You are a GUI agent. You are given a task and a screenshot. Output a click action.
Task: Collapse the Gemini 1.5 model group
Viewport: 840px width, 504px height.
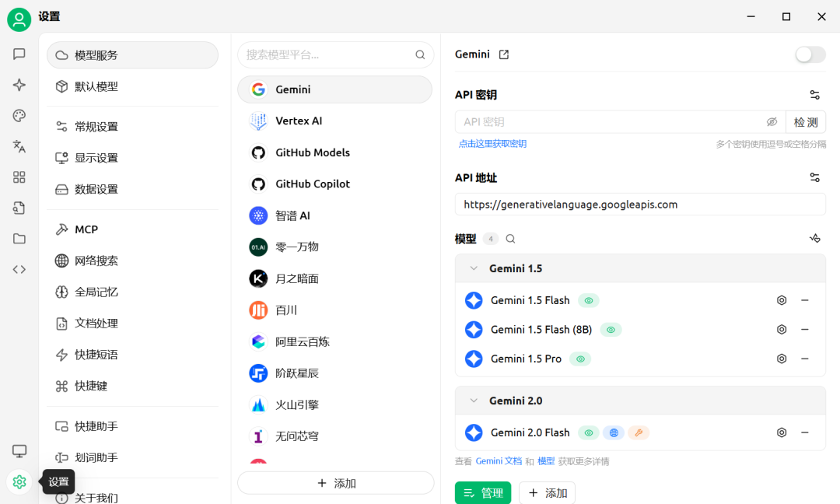[x=474, y=268]
